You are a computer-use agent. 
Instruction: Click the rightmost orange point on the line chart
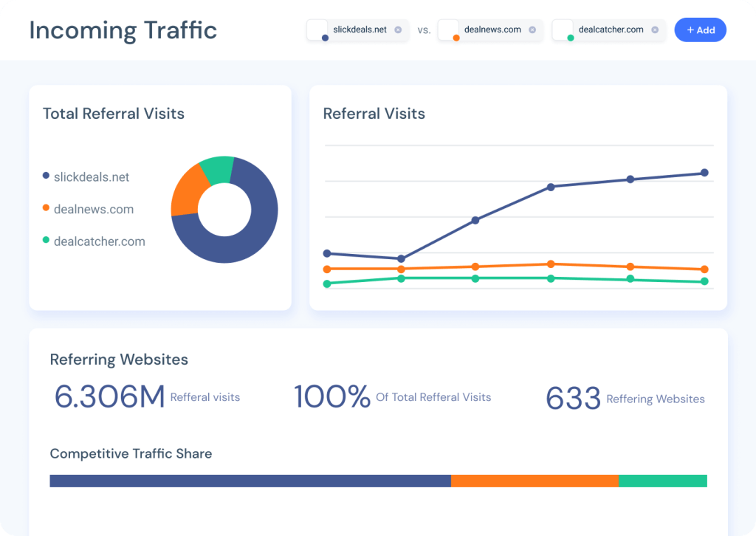pyautogui.click(x=704, y=269)
